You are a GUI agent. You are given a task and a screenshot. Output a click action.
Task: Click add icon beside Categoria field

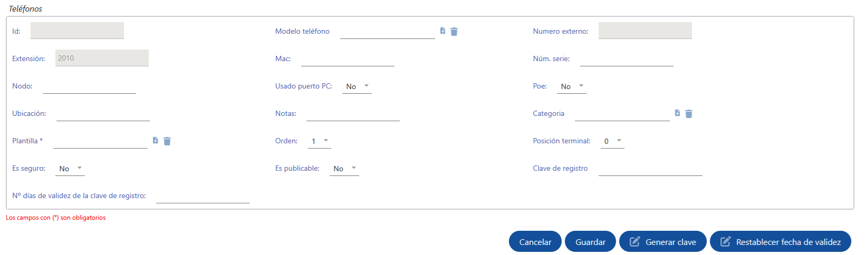pyautogui.click(x=677, y=113)
